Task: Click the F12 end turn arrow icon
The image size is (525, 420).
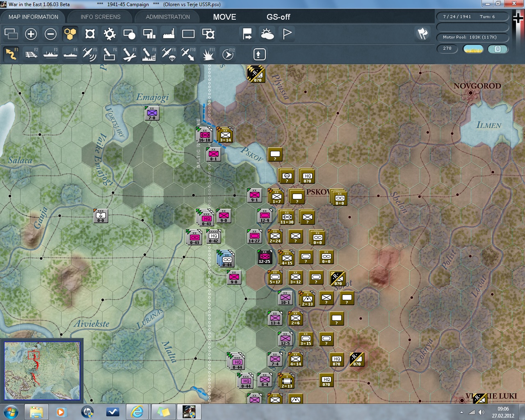Action: [x=228, y=54]
